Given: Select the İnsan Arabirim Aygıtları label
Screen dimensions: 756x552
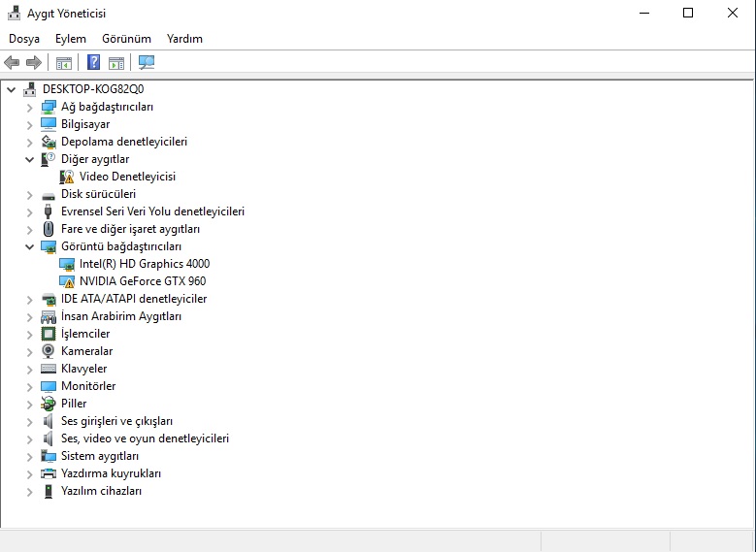Looking at the screenshot, I should click(x=121, y=316).
